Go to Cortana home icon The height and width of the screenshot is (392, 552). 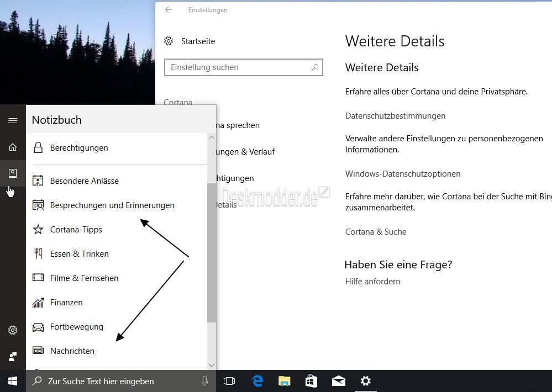13,147
